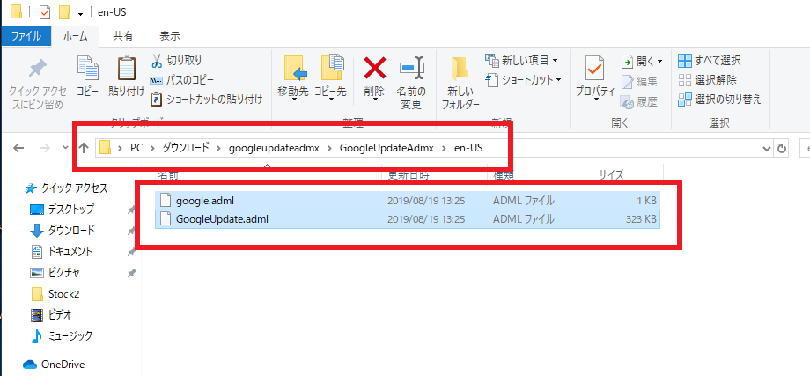Go back with the left arrow
This screenshot has height=376, width=810.
click(18, 148)
